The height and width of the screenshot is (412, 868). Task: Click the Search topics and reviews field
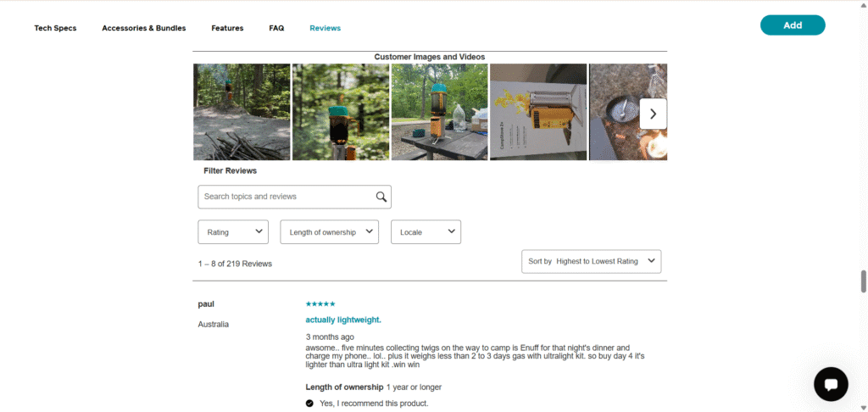click(287, 197)
